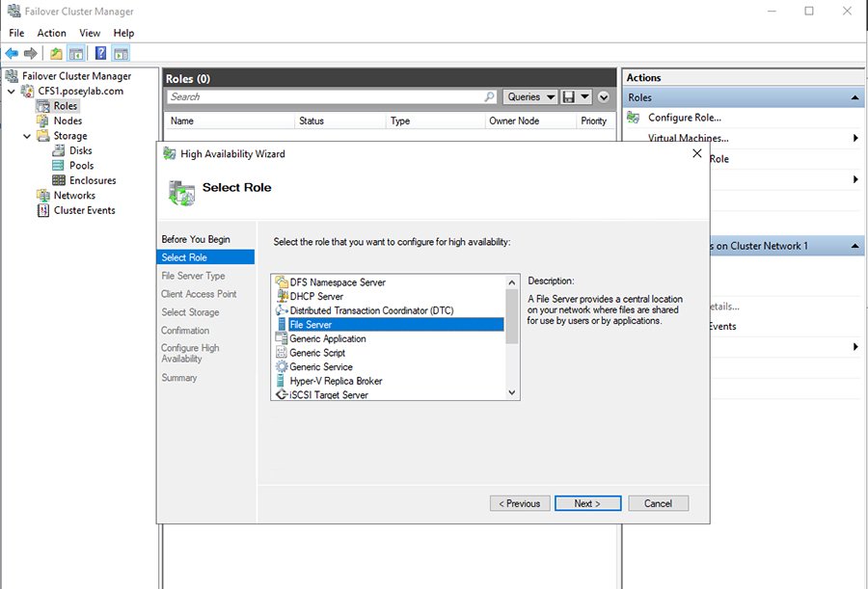Open the Action menu
This screenshot has height=589, width=868.
click(51, 33)
